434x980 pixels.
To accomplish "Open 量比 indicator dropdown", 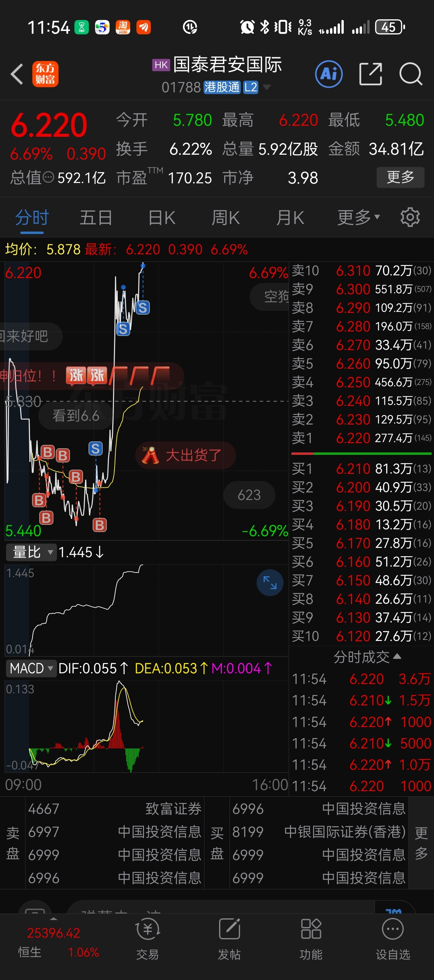I will pyautogui.click(x=31, y=552).
